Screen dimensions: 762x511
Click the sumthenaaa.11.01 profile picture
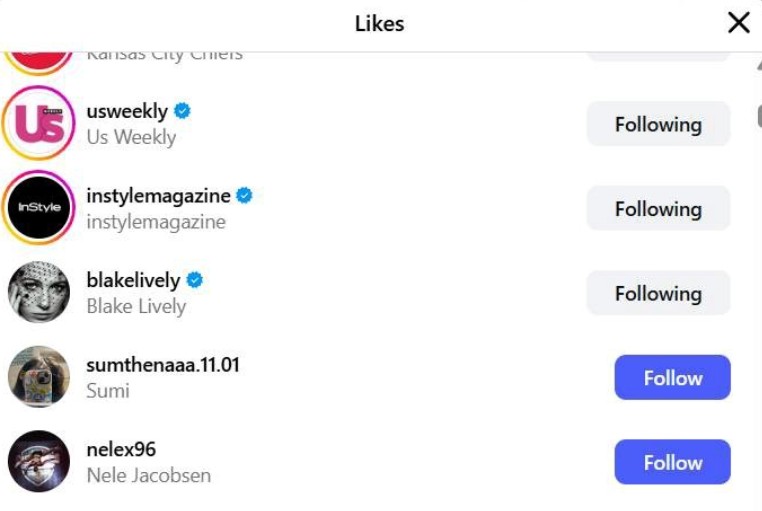pos(39,377)
